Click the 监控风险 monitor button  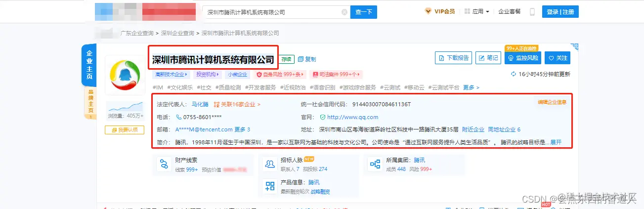tap(522, 58)
